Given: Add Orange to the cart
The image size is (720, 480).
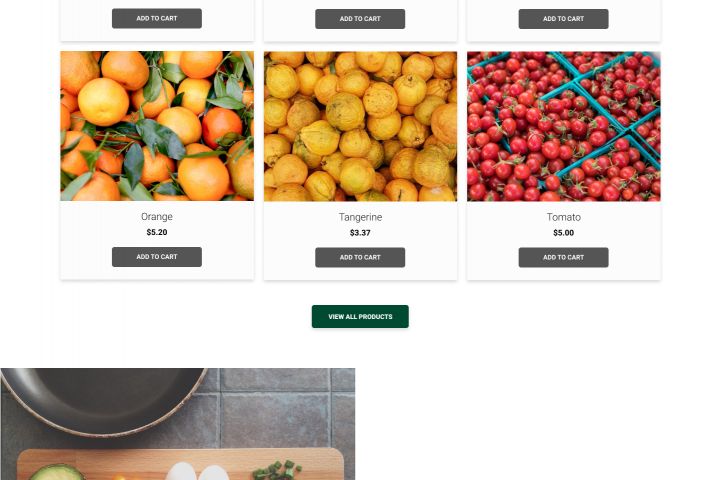Looking at the screenshot, I should 157,257.
